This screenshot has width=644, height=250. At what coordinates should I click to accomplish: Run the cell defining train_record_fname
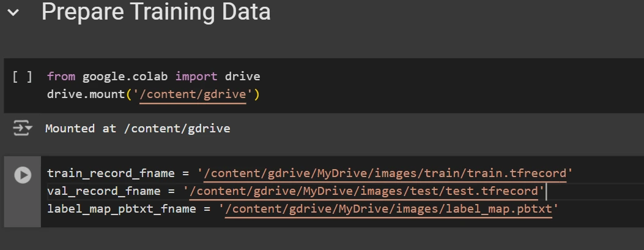pyautogui.click(x=23, y=175)
